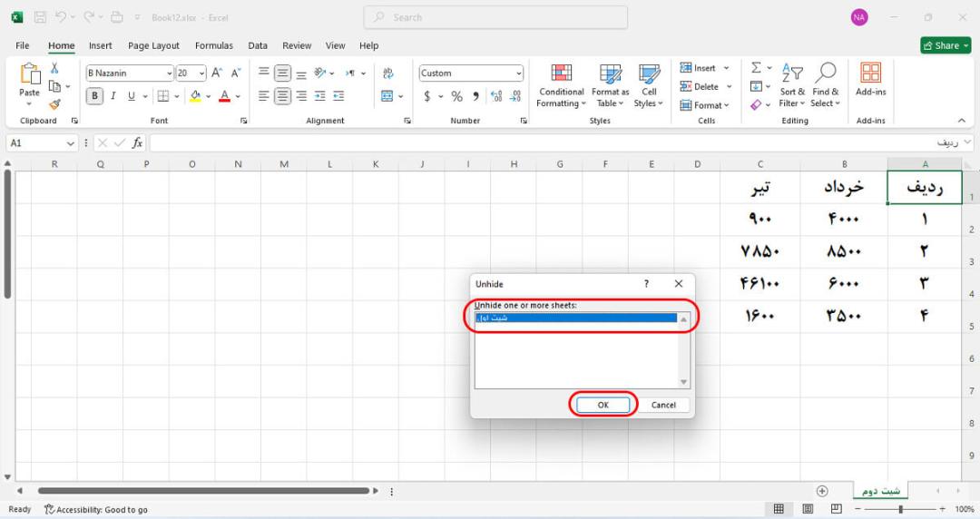Switch to Page Layout view icon
The width and height of the screenshot is (980, 519).
point(808,509)
